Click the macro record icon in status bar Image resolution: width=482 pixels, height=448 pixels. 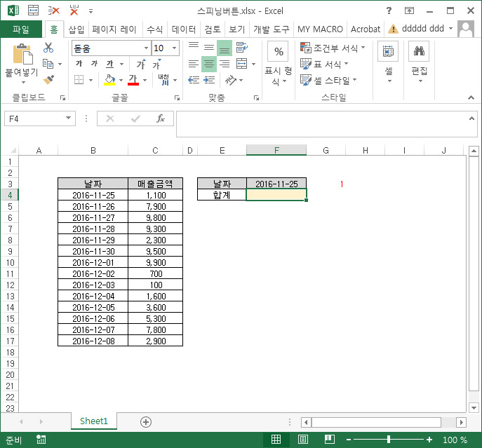[41, 440]
